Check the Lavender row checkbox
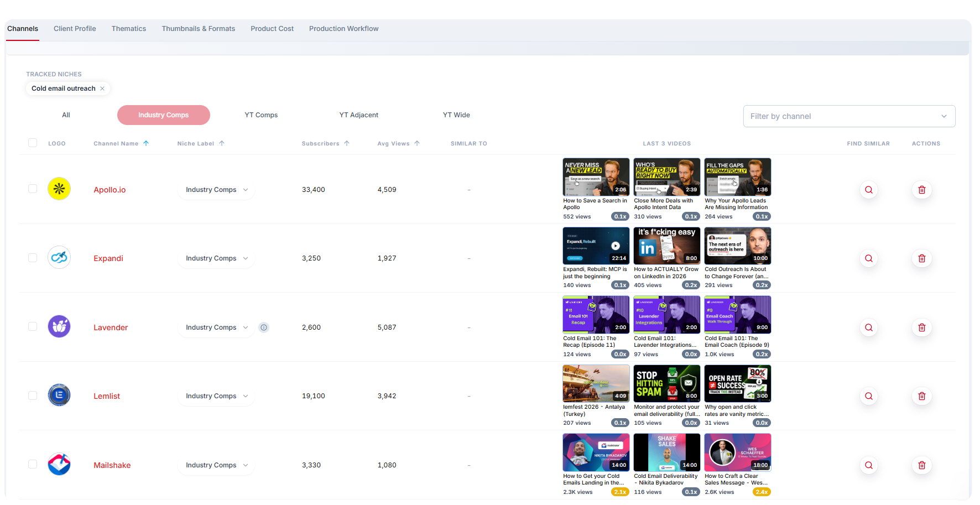This screenshot has width=980, height=505. click(x=33, y=326)
